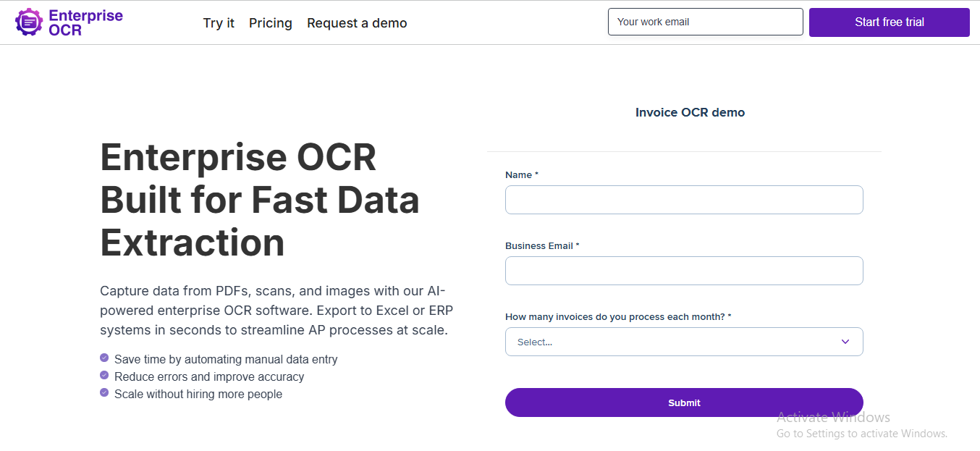Click the Invoice OCR demo heading
Image resolution: width=980 pixels, height=451 pixels.
coord(690,112)
